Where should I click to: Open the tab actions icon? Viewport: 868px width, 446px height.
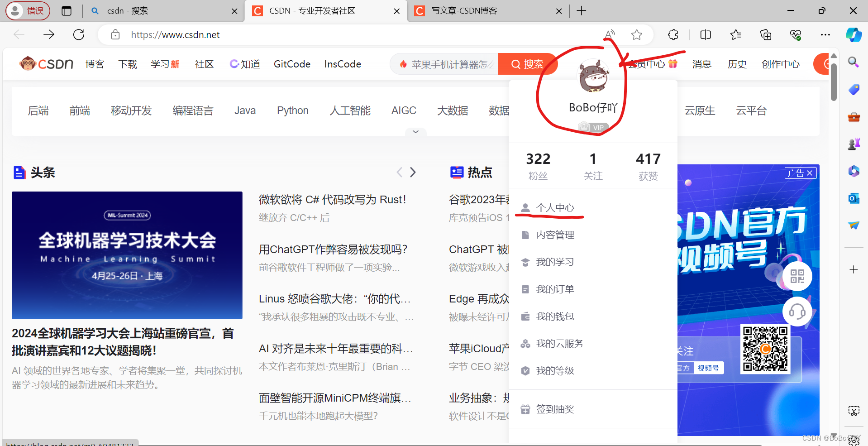click(67, 11)
